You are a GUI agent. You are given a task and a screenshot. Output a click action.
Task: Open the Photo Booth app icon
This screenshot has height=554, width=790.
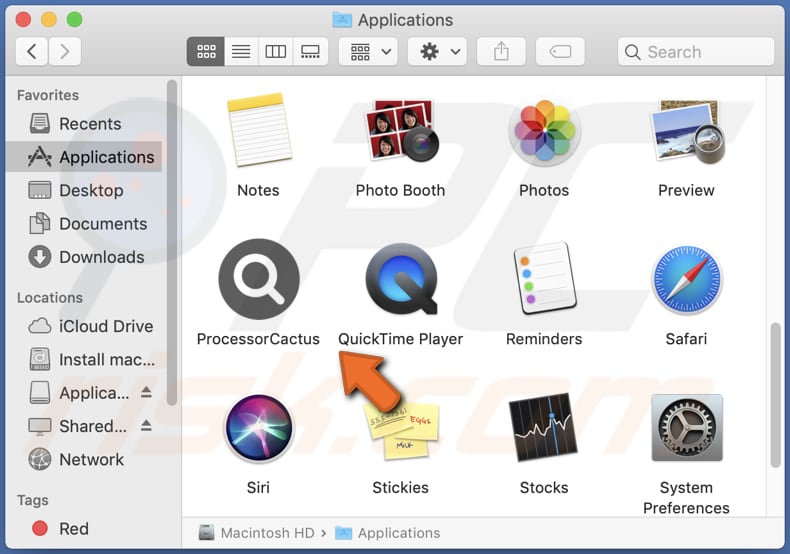pos(401,130)
